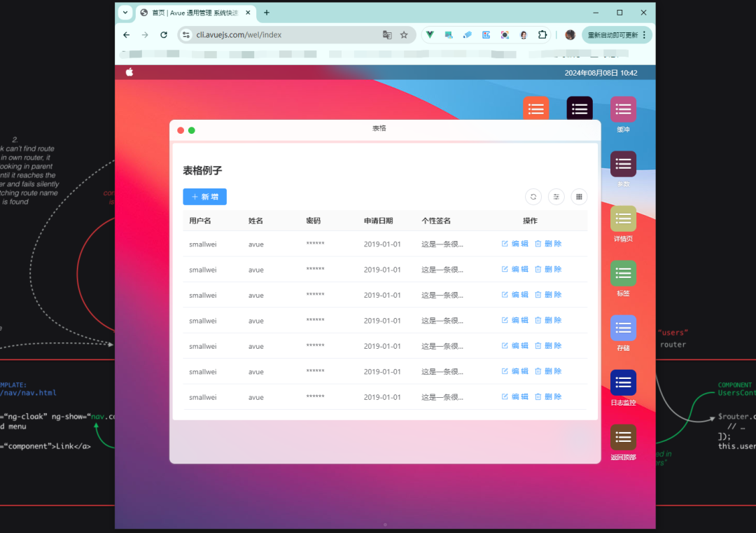Click 删除 in the topmost table row
756x533 pixels.
click(x=548, y=244)
